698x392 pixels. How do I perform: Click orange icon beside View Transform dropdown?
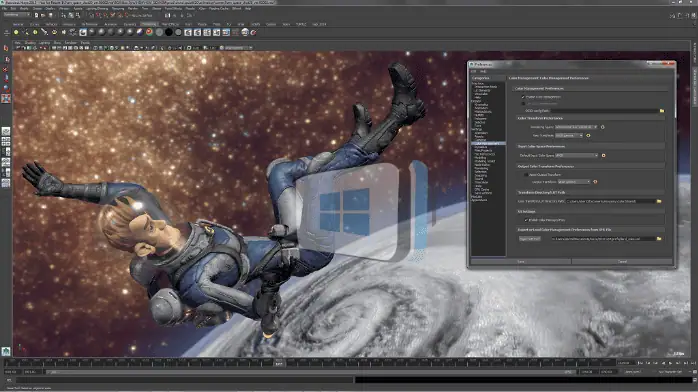point(588,135)
